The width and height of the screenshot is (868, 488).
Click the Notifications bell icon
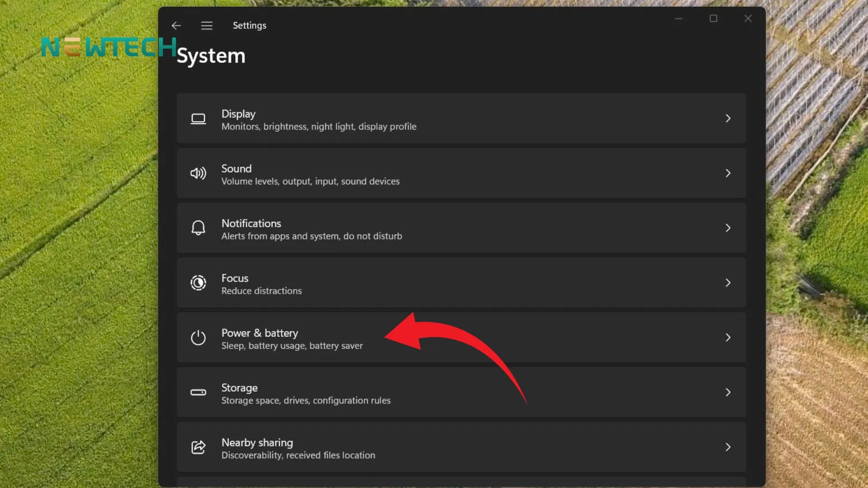(198, 228)
